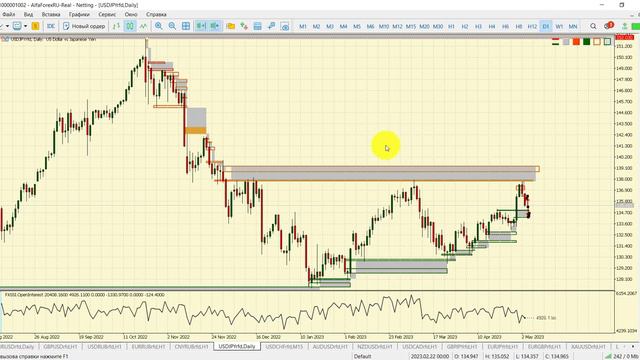This screenshot has height=360, width=640.
Task: Switch to USDCHFrfd,M15 chart tab
Action: point(284,347)
